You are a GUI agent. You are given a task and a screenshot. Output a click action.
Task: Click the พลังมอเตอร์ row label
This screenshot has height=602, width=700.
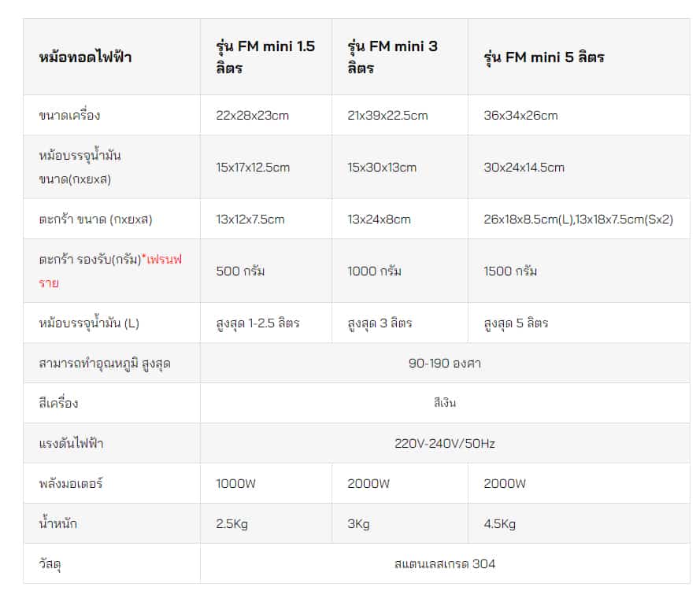pos(71,483)
